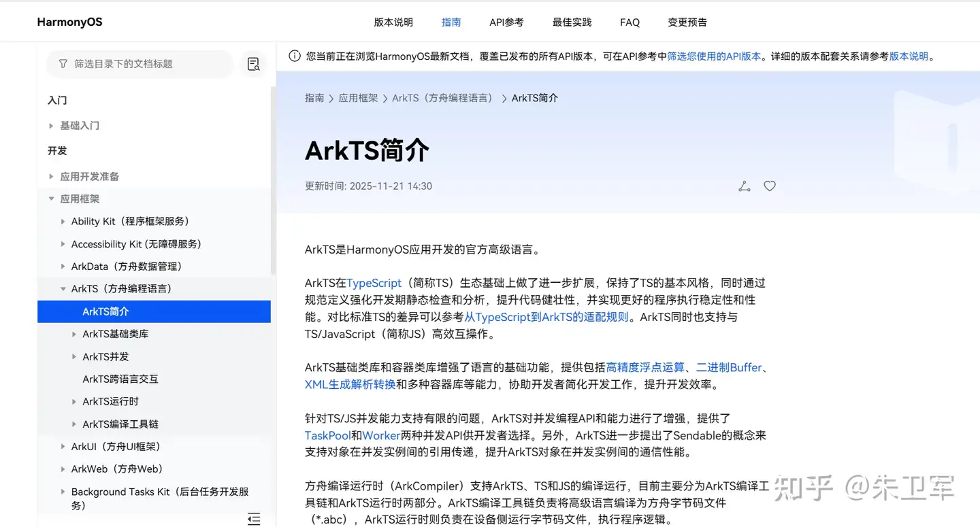The height and width of the screenshot is (527, 980).
Task: Click the 指南 breadcrumb
Action: click(314, 98)
